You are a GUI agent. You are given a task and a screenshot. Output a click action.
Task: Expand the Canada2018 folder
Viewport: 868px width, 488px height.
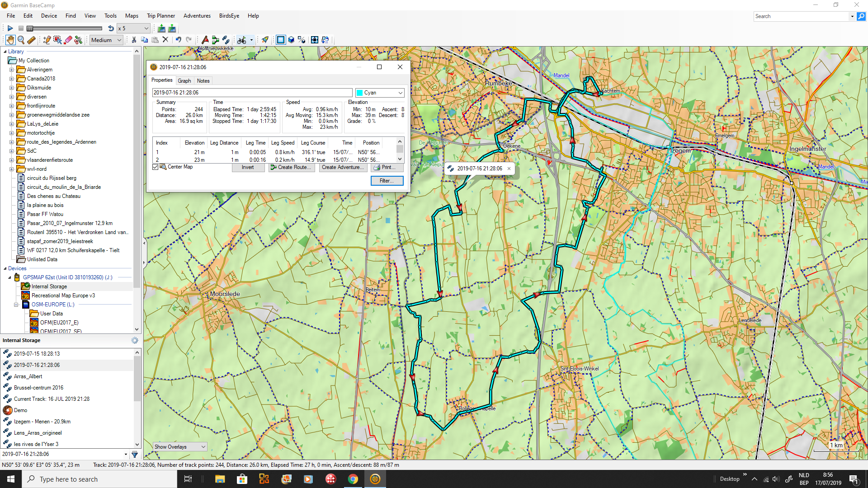tap(11, 79)
